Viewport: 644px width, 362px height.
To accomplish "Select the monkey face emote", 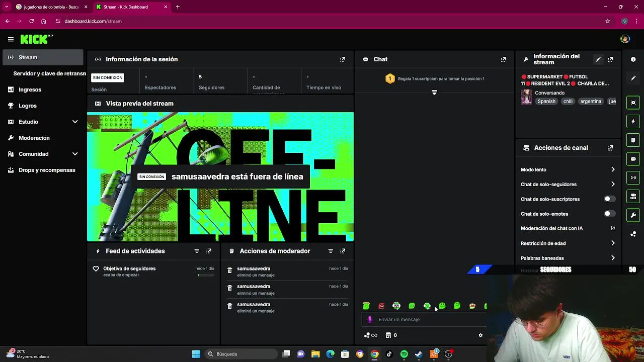I will pos(472,306).
